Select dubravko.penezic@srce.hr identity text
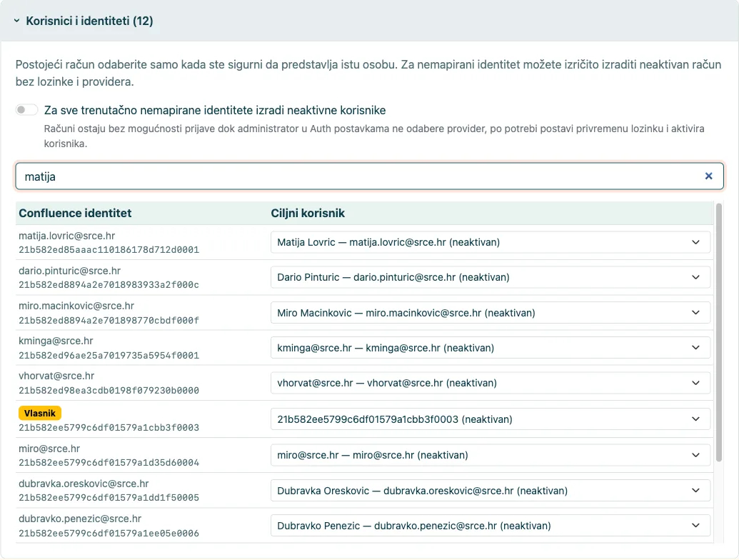Image resolution: width=739 pixels, height=560 pixels. pyautogui.click(x=80, y=519)
